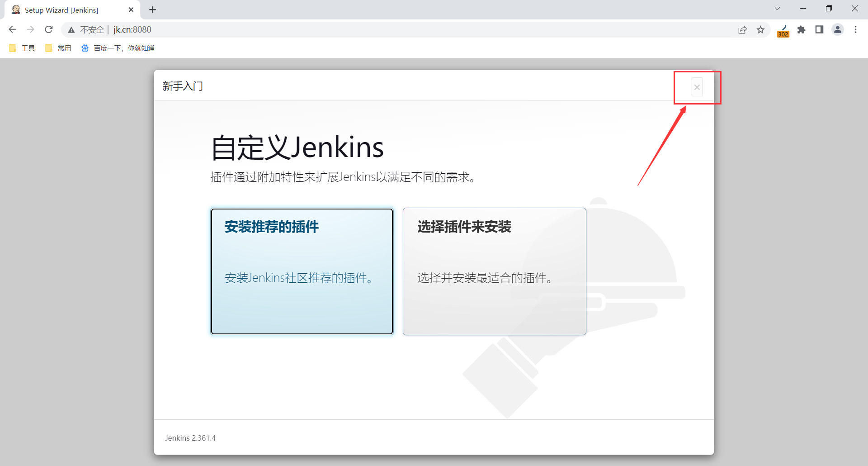This screenshot has height=466, width=868.
Task: Click the address bar URL jk.cn:8080
Action: 132,30
